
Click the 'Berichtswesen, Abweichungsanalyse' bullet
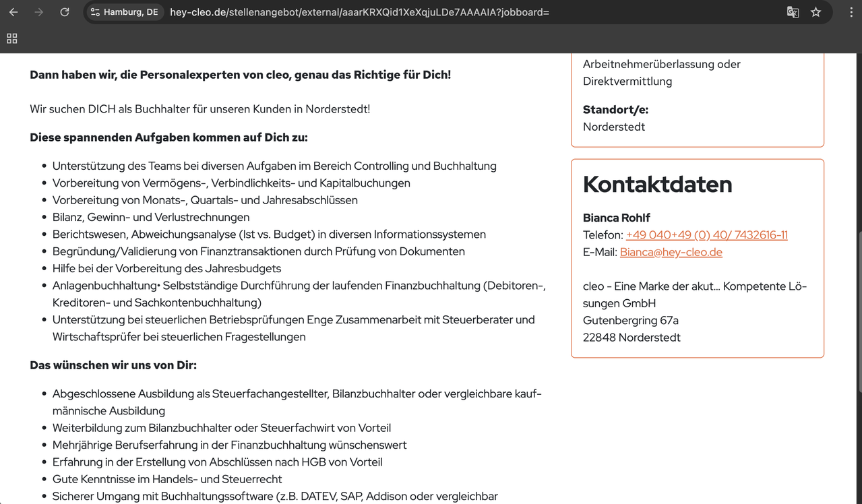(x=269, y=234)
